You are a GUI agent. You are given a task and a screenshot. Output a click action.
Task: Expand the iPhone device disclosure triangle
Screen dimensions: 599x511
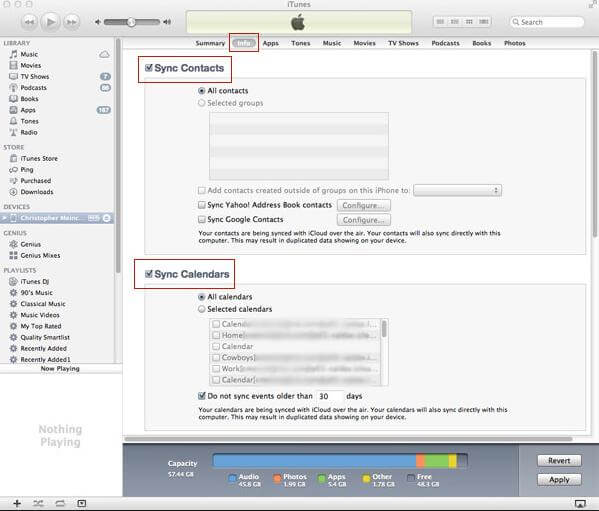[4, 218]
